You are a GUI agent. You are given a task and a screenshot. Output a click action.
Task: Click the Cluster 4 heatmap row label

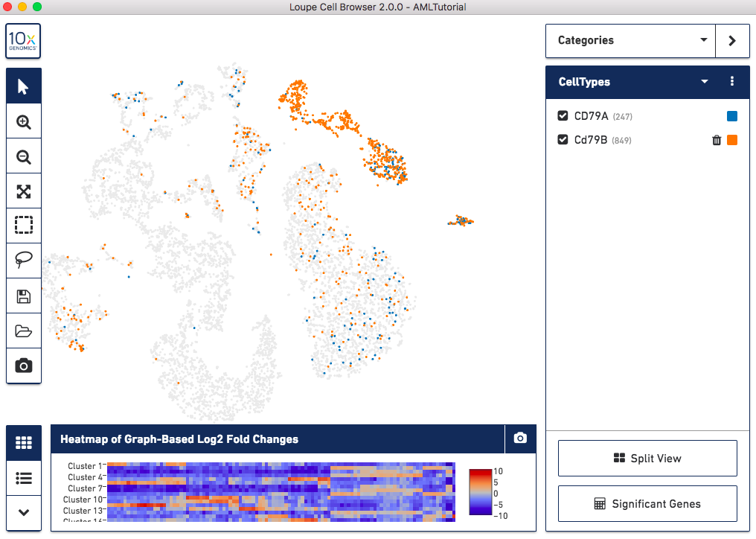[x=85, y=477]
